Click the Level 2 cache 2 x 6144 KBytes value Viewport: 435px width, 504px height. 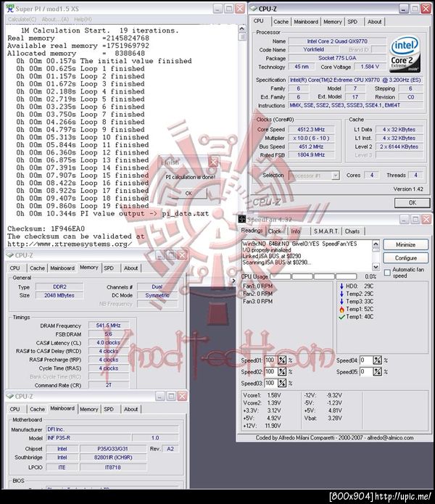point(399,146)
